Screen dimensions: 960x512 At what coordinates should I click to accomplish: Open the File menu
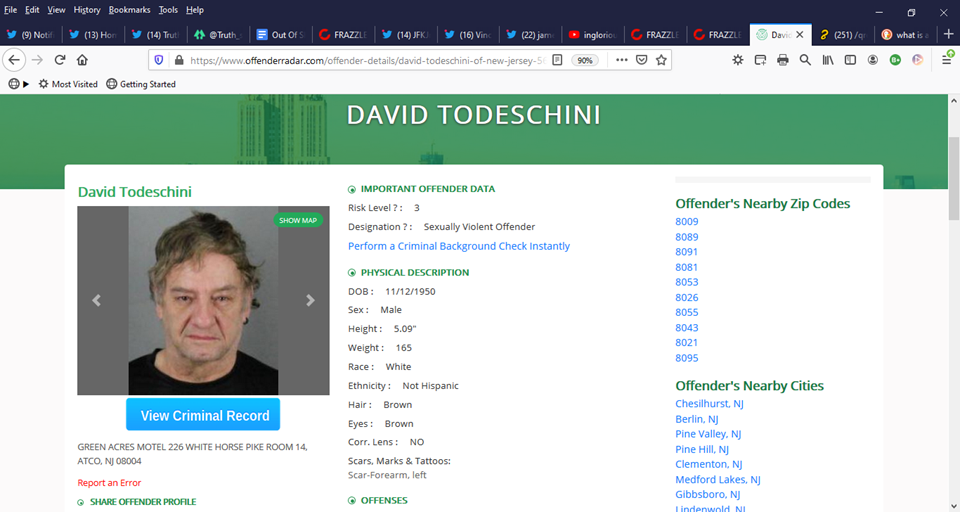pyautogui.click(x=10, y=10)
